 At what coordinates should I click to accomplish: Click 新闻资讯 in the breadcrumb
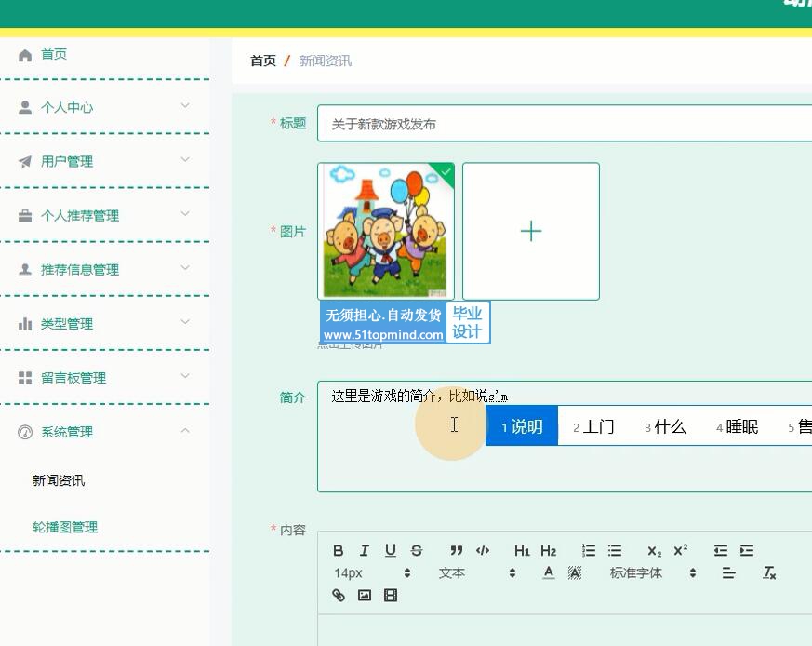click(326, 61)
